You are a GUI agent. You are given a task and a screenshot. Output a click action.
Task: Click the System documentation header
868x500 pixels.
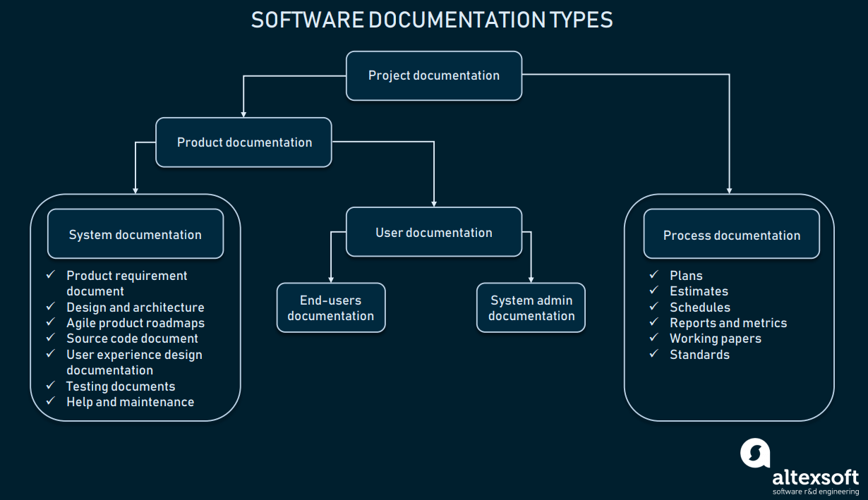[135, 233]
